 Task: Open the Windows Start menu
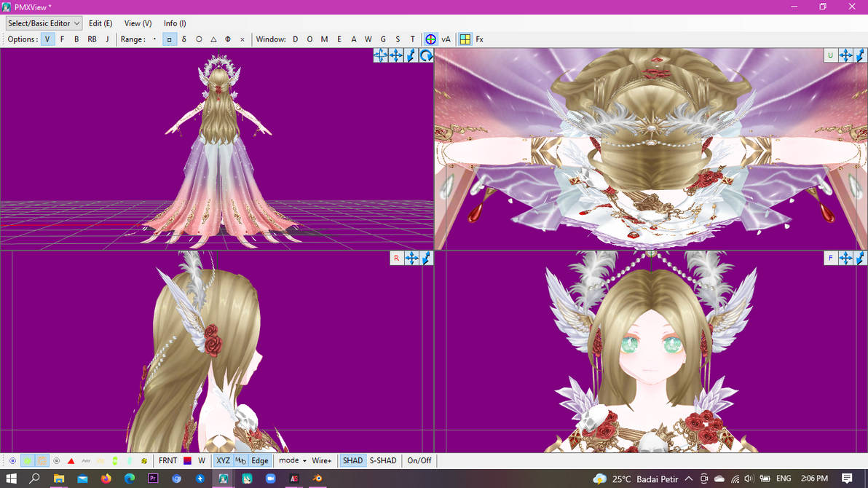click(x=11, y=479)
